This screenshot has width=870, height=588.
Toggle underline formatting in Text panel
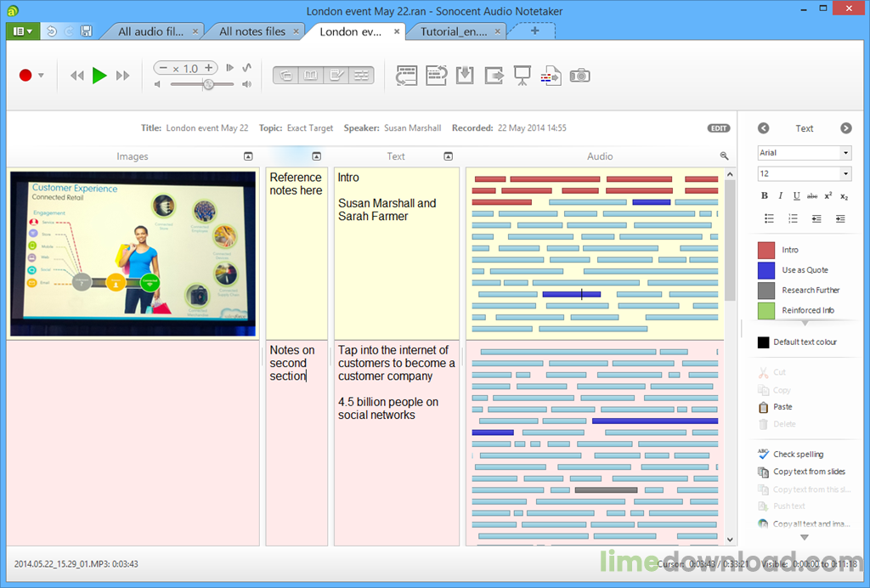(796, 195)
